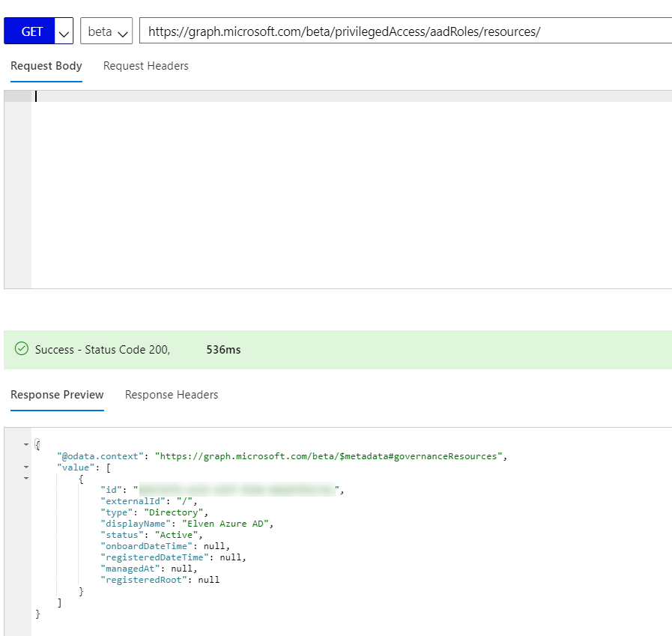Click into the Graph request URL field

tap(405, 31)
